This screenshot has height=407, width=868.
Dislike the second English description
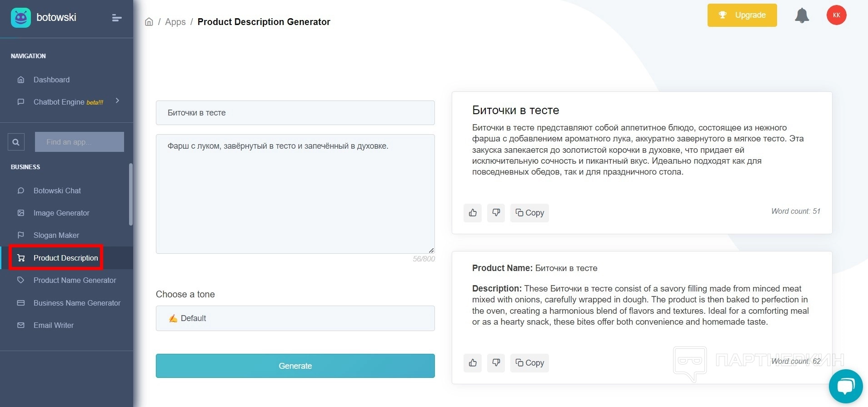click(x=496, y=363)
